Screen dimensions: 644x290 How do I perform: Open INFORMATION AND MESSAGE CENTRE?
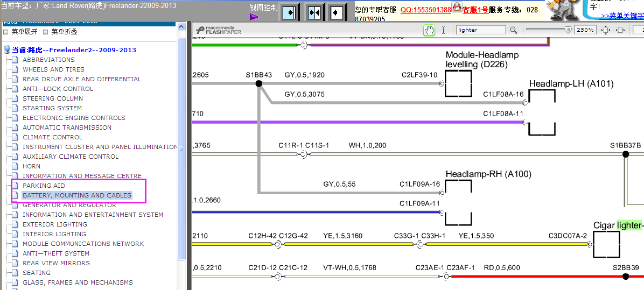pos(82,176)
